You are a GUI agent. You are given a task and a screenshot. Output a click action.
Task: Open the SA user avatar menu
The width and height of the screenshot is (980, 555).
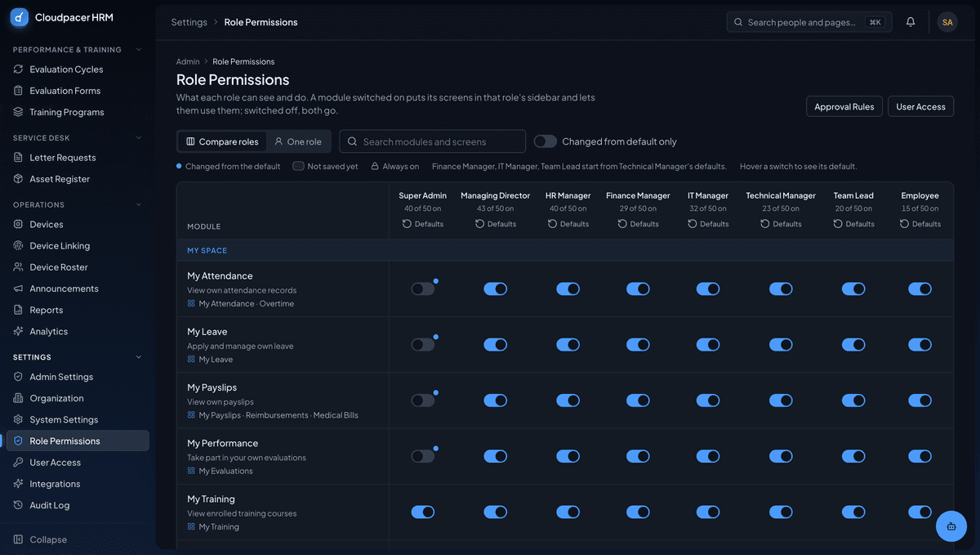pyautogui.click(x=947, y=22)
